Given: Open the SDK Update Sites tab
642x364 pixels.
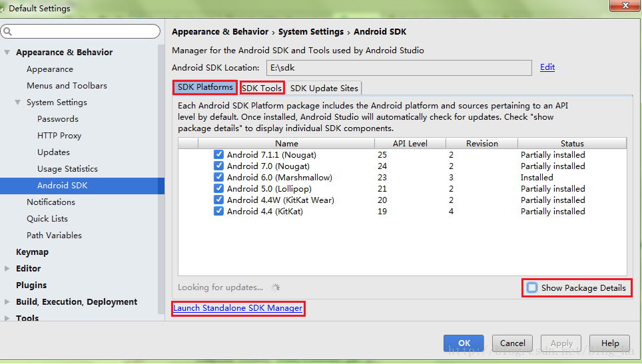Looking at the screenshot, I should (x=324, y=89).
